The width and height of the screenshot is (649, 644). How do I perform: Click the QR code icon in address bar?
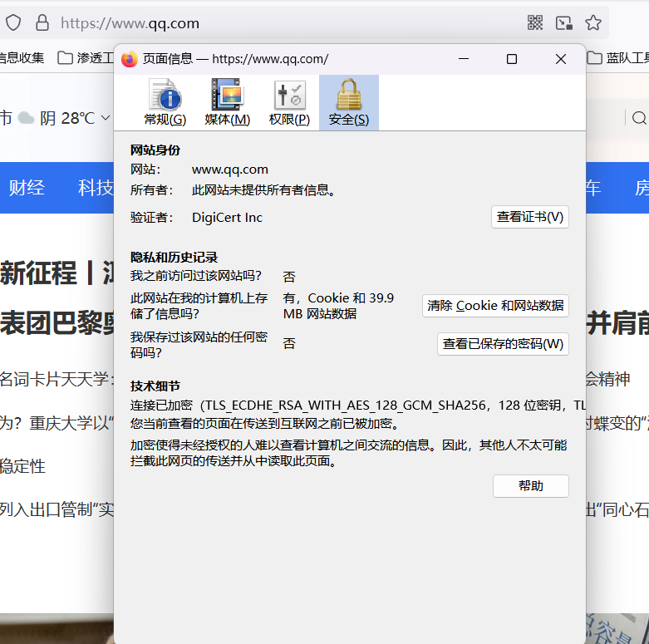coord(535,22)
